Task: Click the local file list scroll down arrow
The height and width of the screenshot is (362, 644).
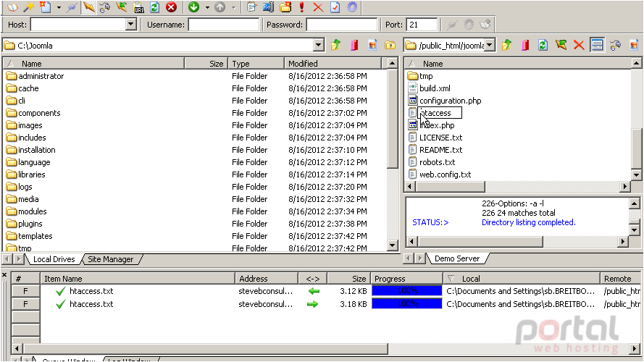Action: [392, 245]
